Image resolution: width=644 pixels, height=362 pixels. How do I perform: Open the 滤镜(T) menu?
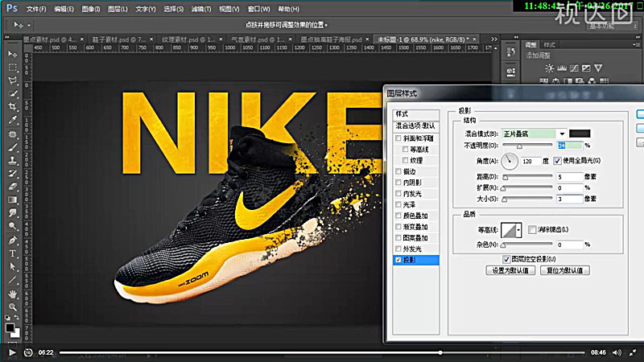pyautogui.click(x=201, y=9)
